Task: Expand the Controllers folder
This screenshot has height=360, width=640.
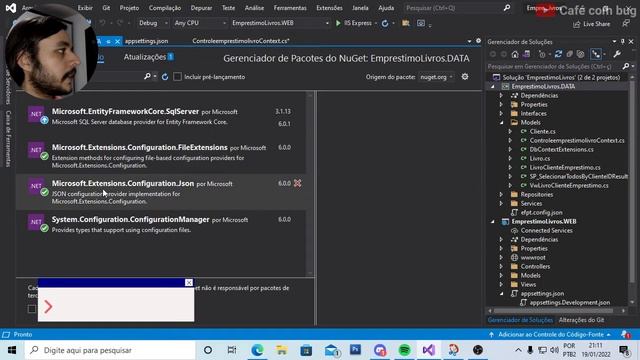Action: click(501, 267)
